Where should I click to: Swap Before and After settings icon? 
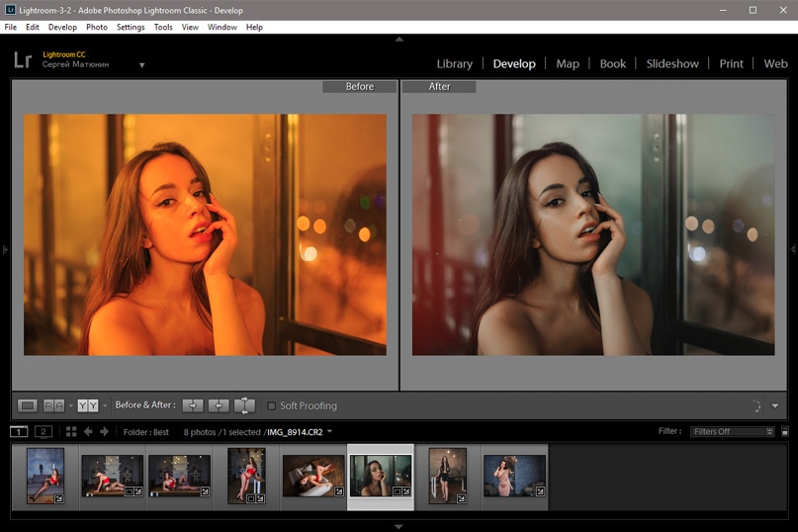(x=244, y=405)
